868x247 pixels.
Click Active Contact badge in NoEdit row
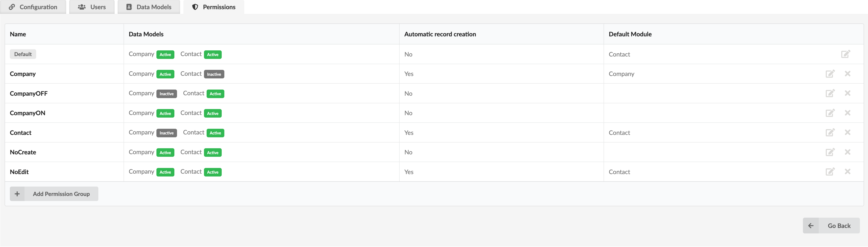coord(213,172)
